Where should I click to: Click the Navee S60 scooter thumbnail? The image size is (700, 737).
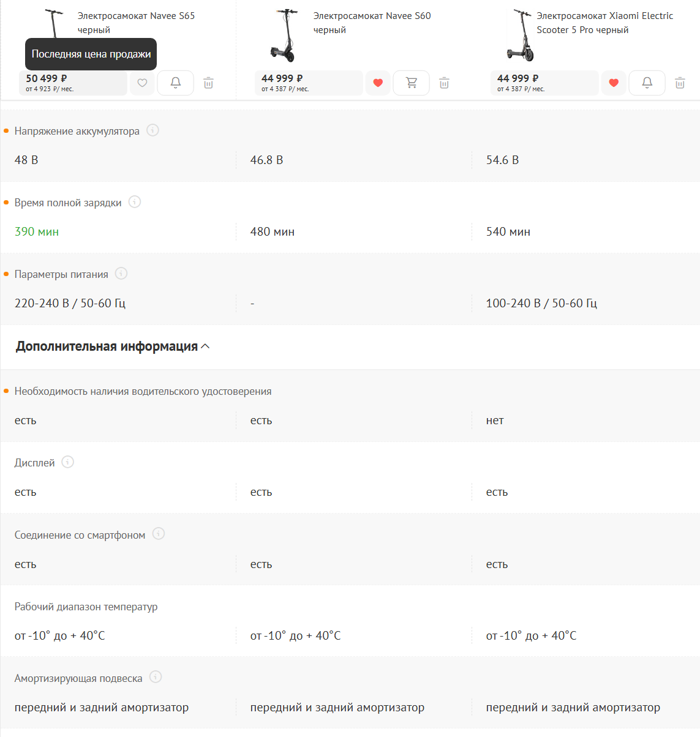coord(284,36)
